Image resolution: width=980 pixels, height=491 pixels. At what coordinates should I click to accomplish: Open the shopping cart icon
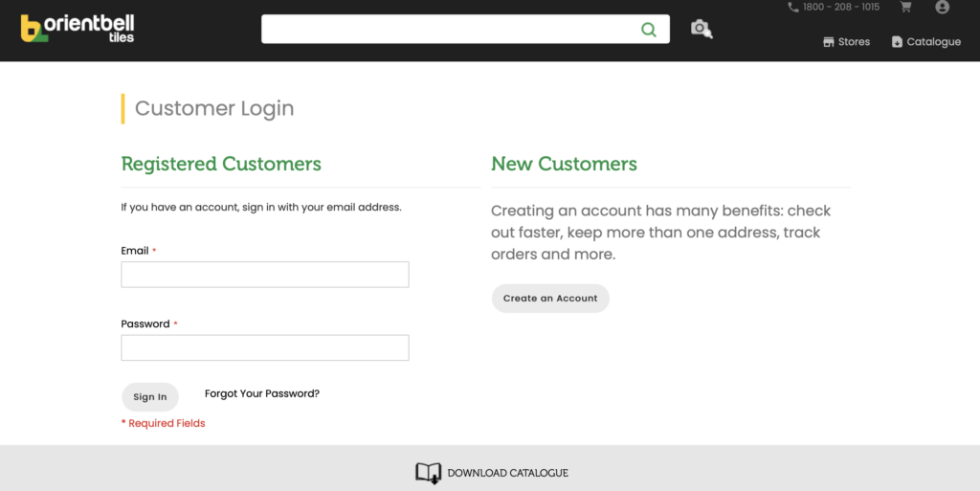coord(905,7)
